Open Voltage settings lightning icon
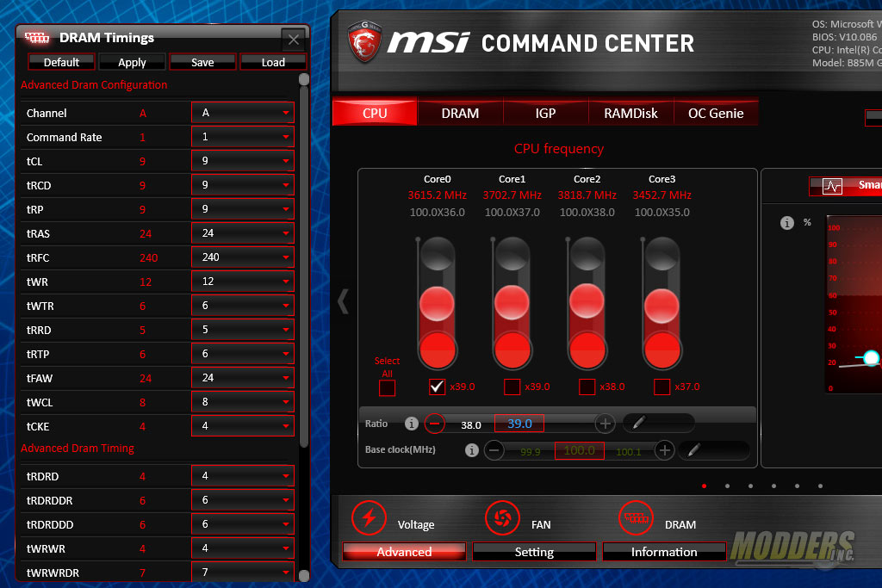This screenshot has width=882, height=588. click(x=369, y=517)
